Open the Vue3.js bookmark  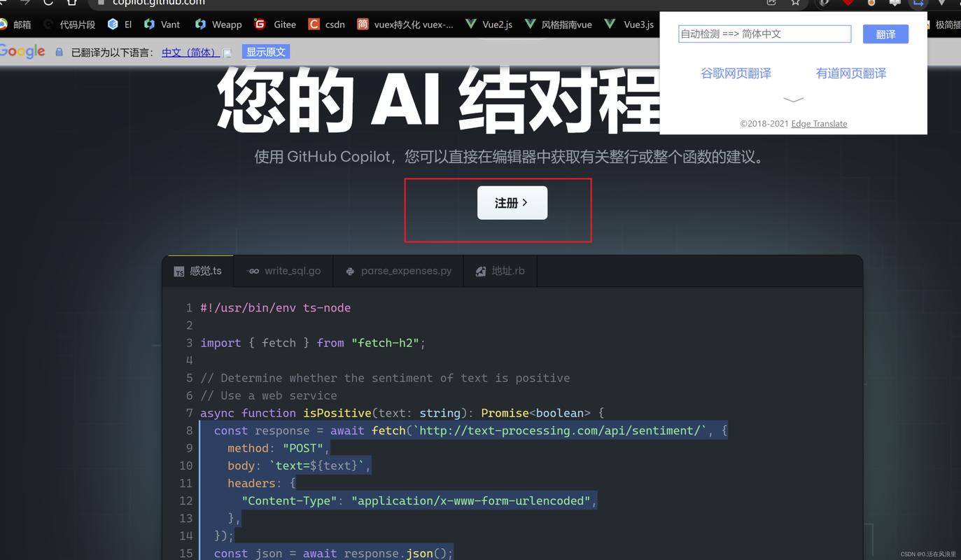(629, 24)
